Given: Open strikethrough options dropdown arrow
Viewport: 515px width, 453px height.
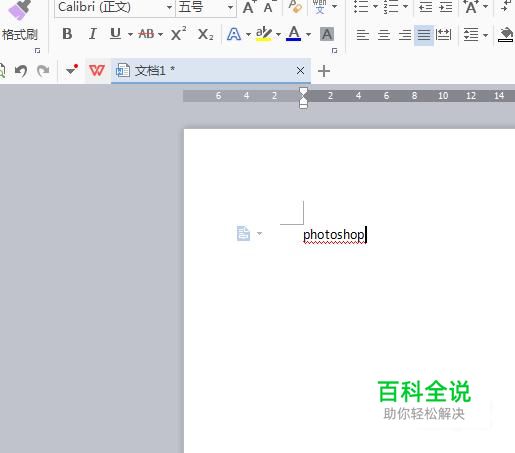Looking at the screenshot, I should pos(160,34).
